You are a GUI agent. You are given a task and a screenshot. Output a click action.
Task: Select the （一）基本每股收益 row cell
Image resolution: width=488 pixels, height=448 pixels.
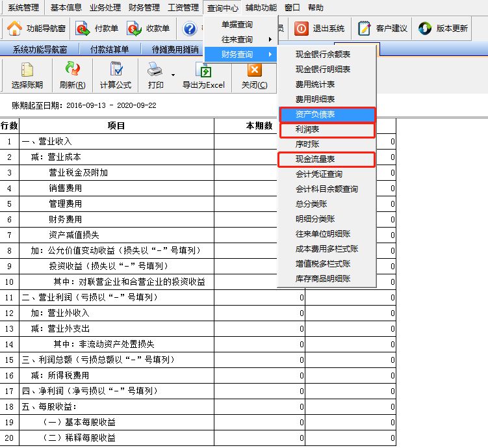coord(116,423)
